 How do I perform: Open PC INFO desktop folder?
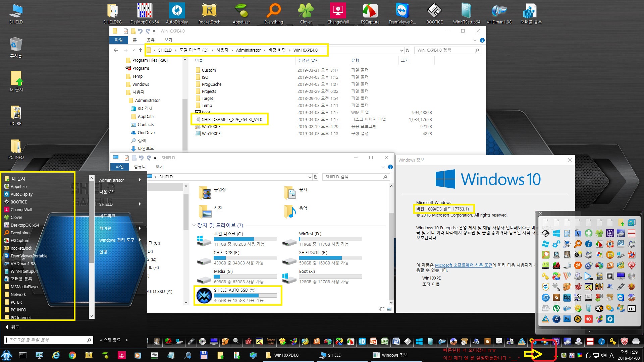pyautogui.click(x=16, y=149)
